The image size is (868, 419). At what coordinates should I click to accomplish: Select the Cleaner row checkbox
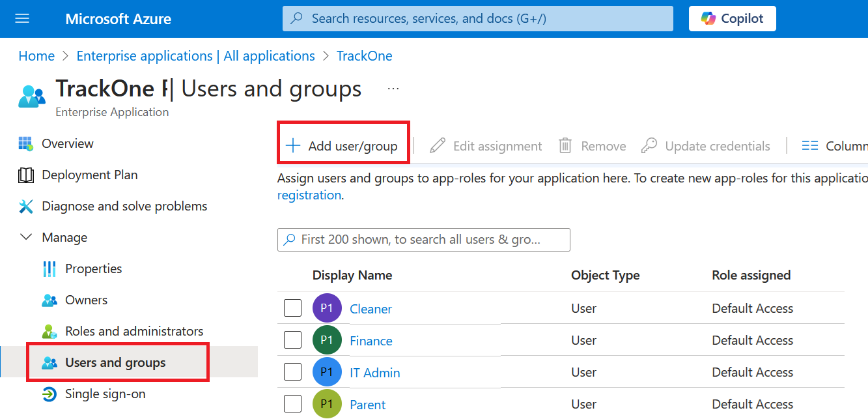click(x=293, y=308)
